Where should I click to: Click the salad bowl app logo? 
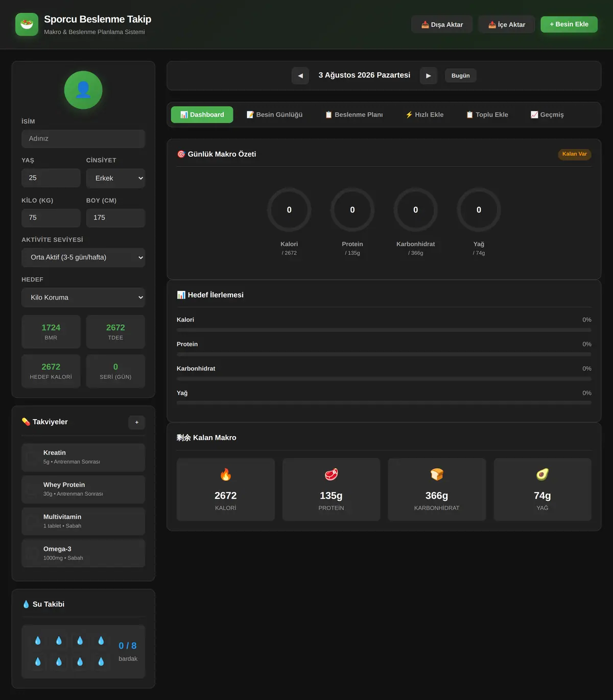coord(27,25)
